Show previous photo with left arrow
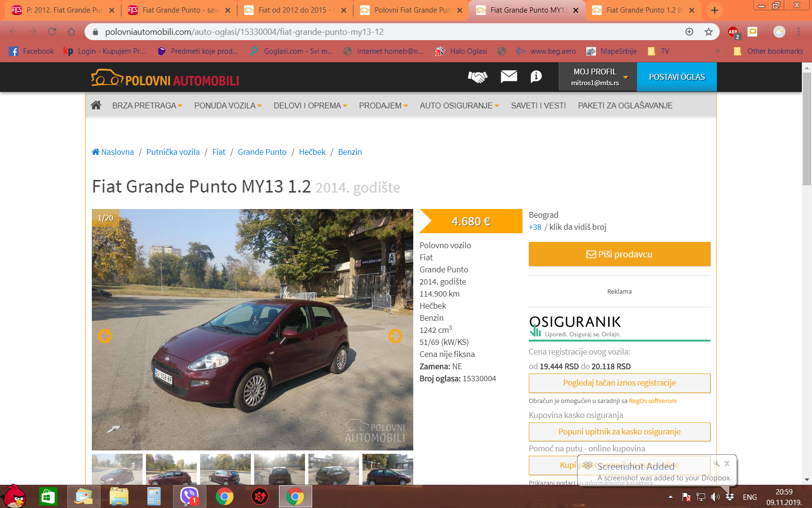812x508 pixels. pyautogui.click(x=105, y=336)
